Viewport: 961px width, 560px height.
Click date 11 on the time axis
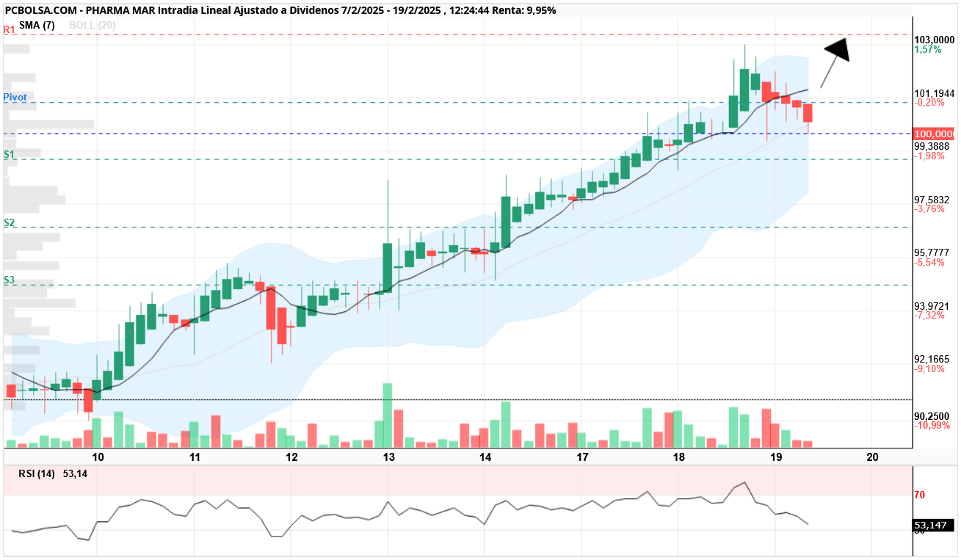pyautogui.click(x=195, y=457)
